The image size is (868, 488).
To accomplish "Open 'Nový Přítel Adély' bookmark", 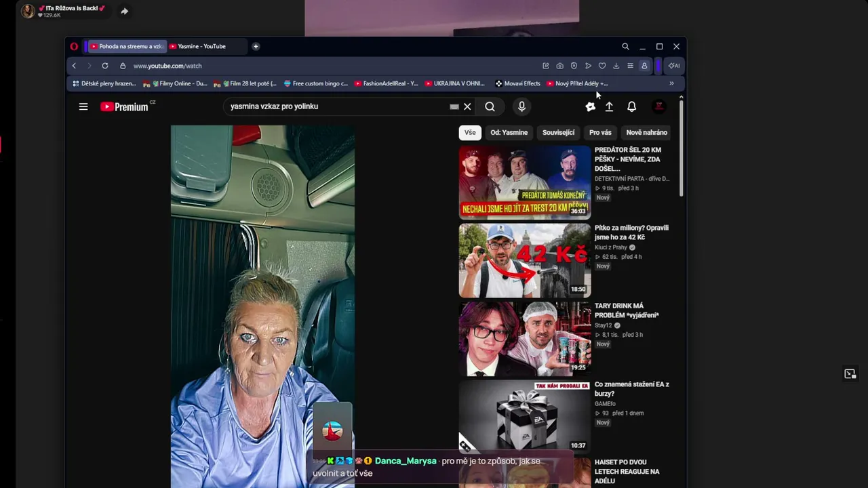I will [578, 83].
